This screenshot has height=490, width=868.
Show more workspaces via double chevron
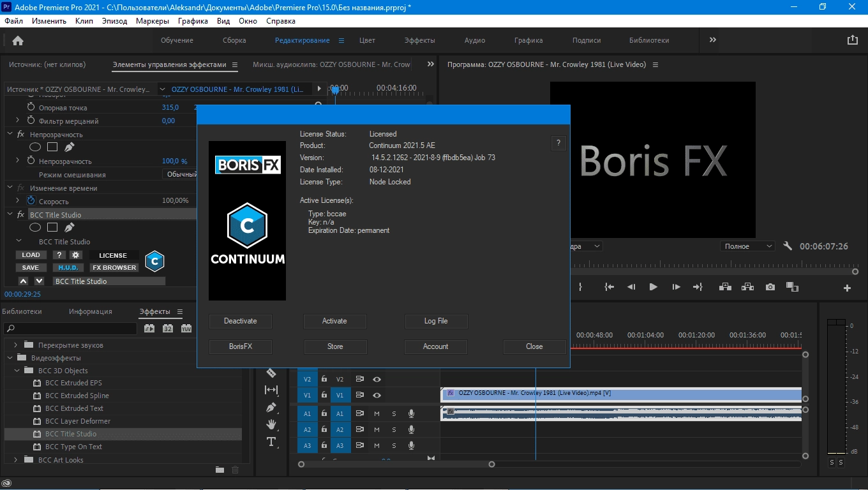tap(713, 40)
